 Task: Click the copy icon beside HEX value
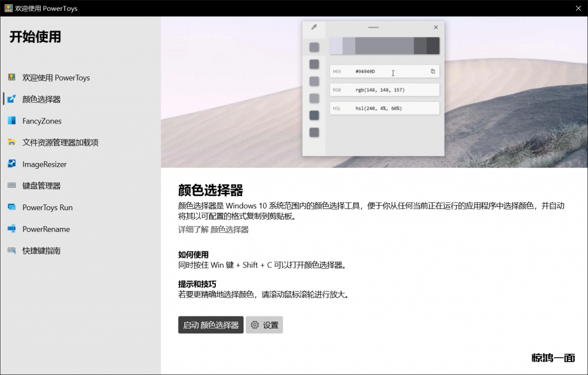433,71
